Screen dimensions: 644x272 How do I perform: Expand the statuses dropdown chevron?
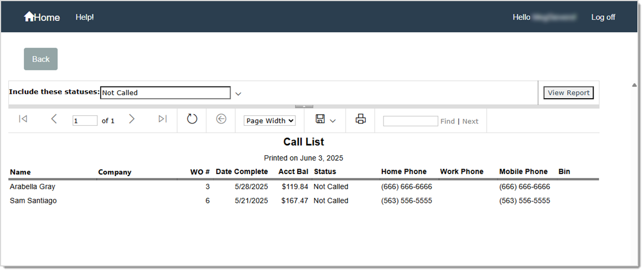(x=238, y=94)
